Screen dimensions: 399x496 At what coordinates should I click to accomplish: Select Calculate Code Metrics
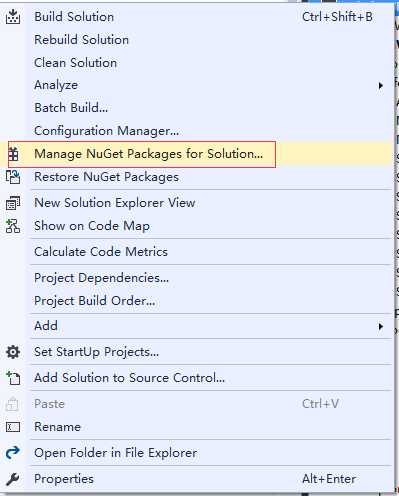tap(101, 252)
